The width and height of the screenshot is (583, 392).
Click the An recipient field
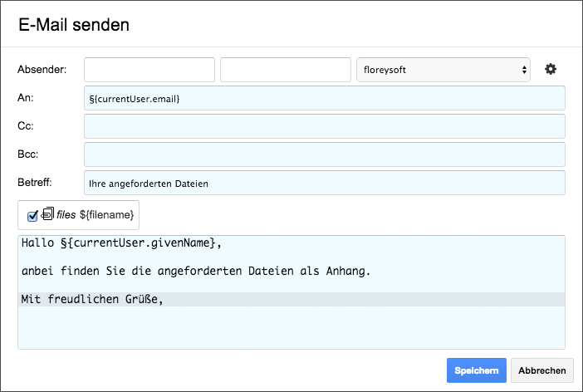point(325,98)
